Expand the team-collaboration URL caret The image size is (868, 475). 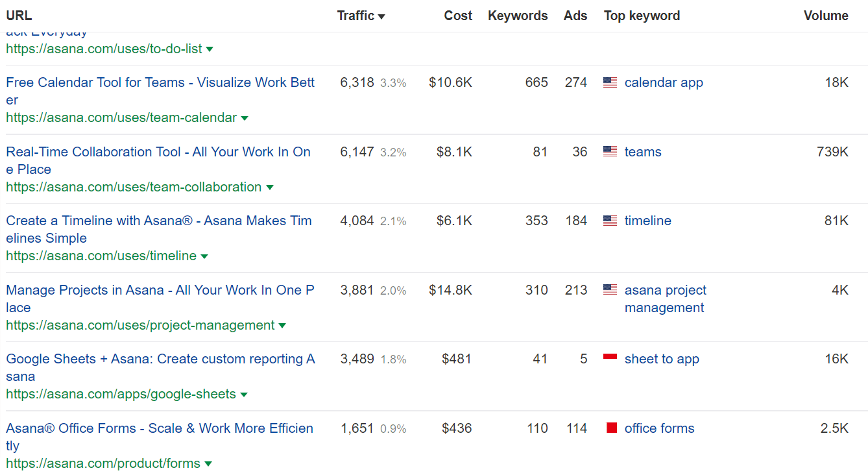point(270,188)
